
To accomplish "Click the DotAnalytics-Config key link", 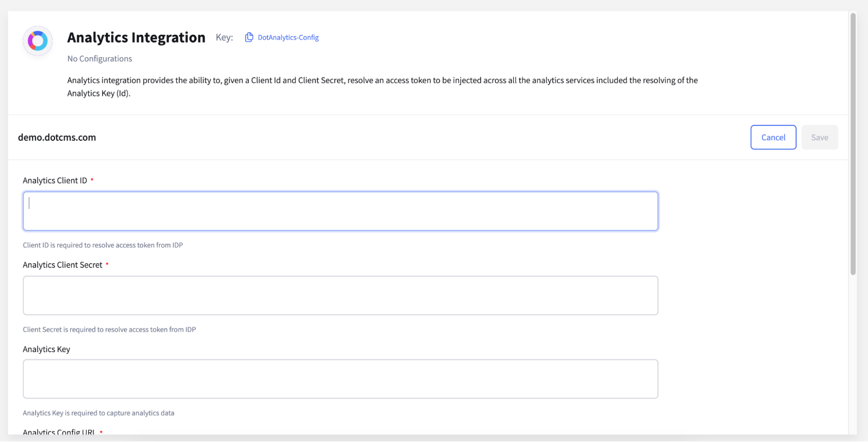I will tap(288, 37).
